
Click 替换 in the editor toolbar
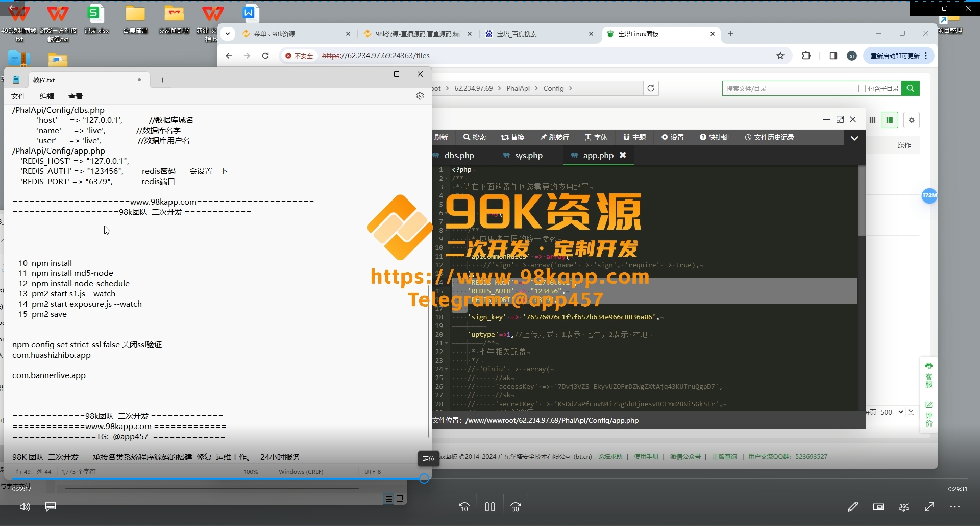click(512, 137)
